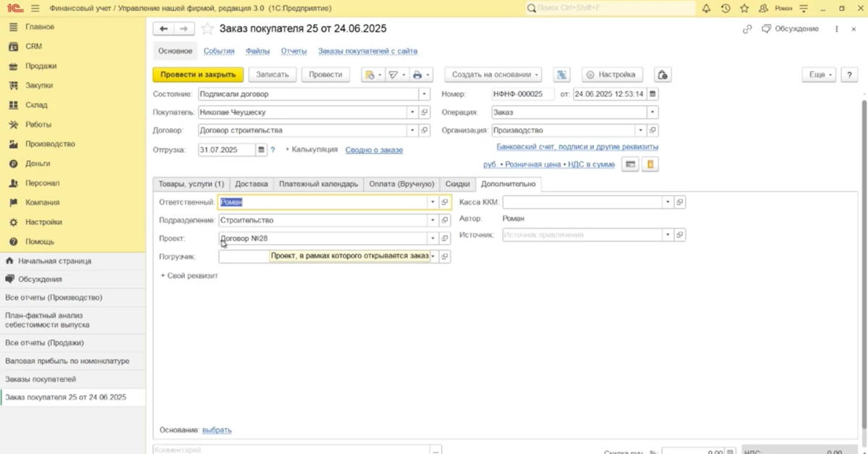868x454 pixels.
Task: Open the Договор record via open icon
Action: [425, 131]
